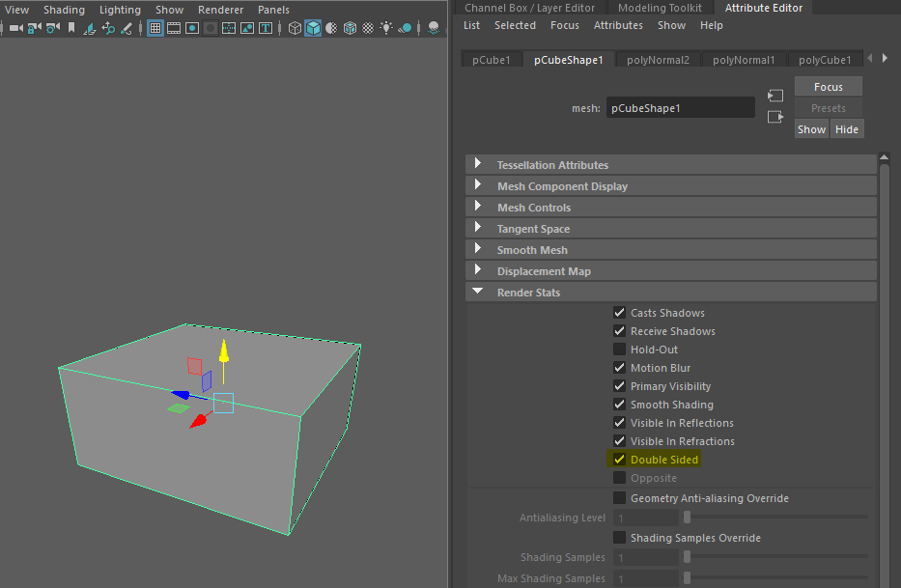Click the select camera icon in viewport toolbar
Image resolution: width=901 pixels, height=588 pixels.
pyautogui.click(x=16, y=28)
